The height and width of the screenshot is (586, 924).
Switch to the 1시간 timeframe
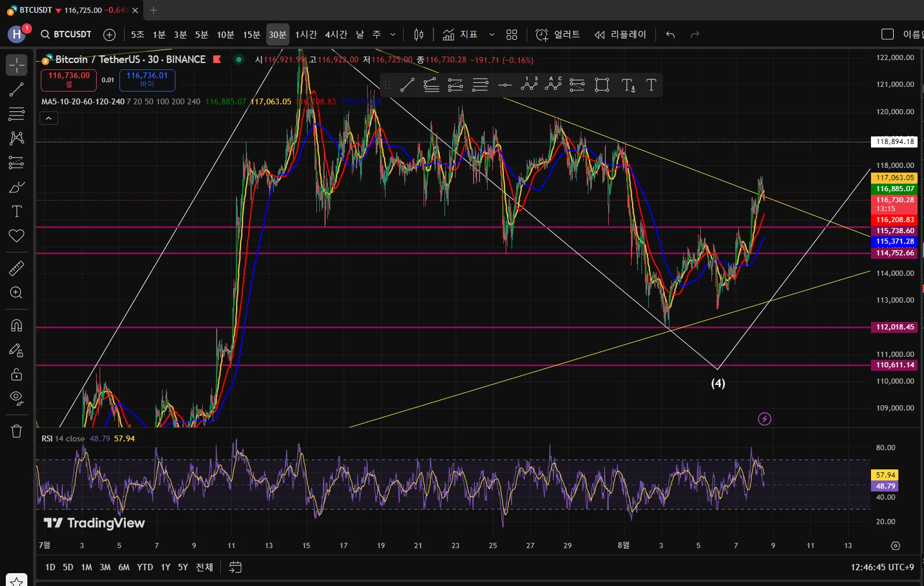tap(306, 34)
